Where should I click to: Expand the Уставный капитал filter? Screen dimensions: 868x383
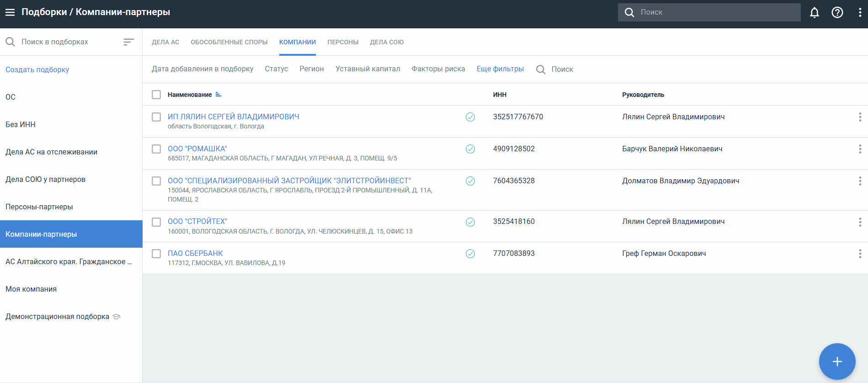click(x=367, y=69)
